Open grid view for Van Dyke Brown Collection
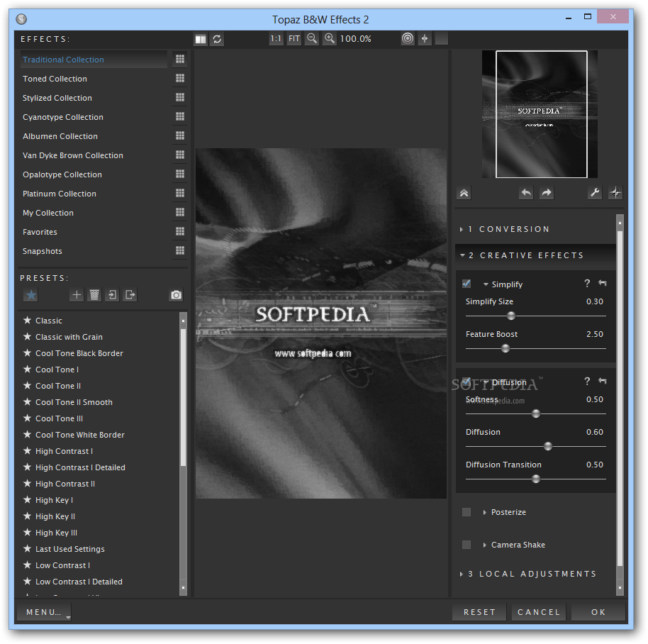The image size is (648, 644). coord(180,155)
